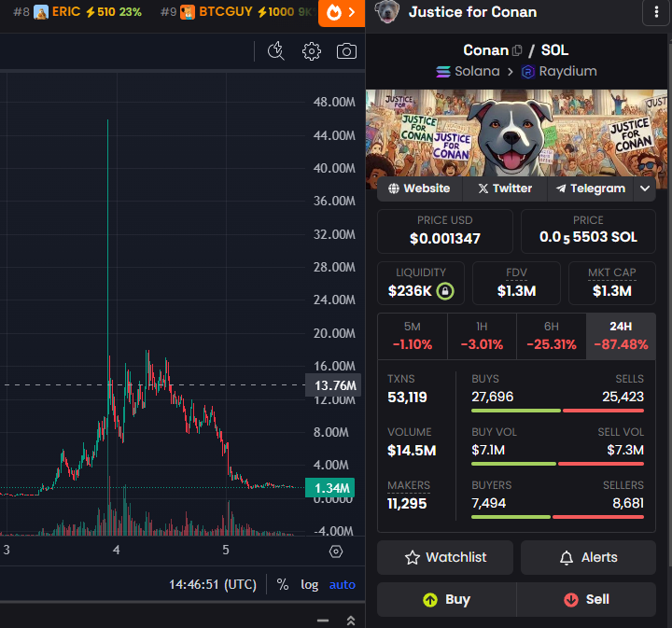Click the ERIC token avatar icon
This screenshot has height=628, width=672.
(x=41, y=12)
